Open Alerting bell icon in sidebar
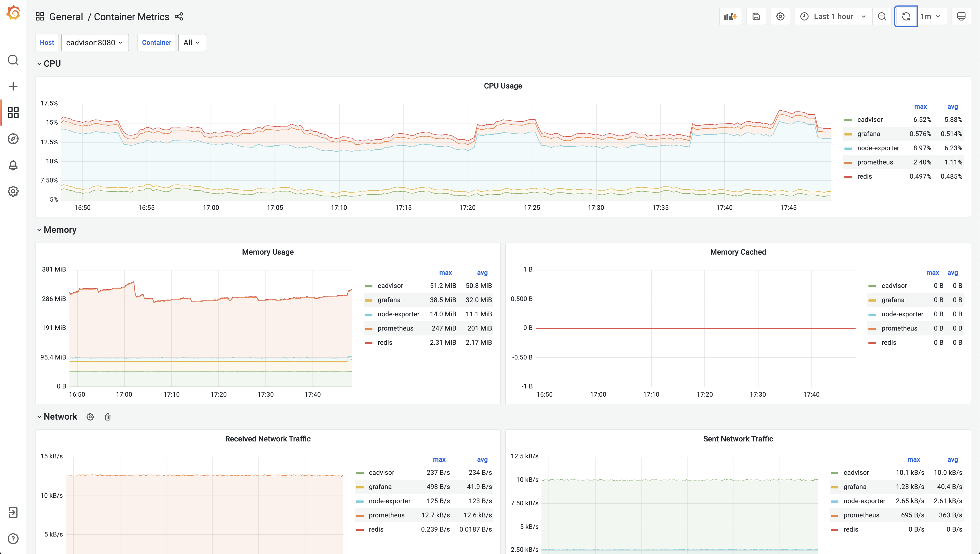 pyautogui.click(x=13, y=165)
